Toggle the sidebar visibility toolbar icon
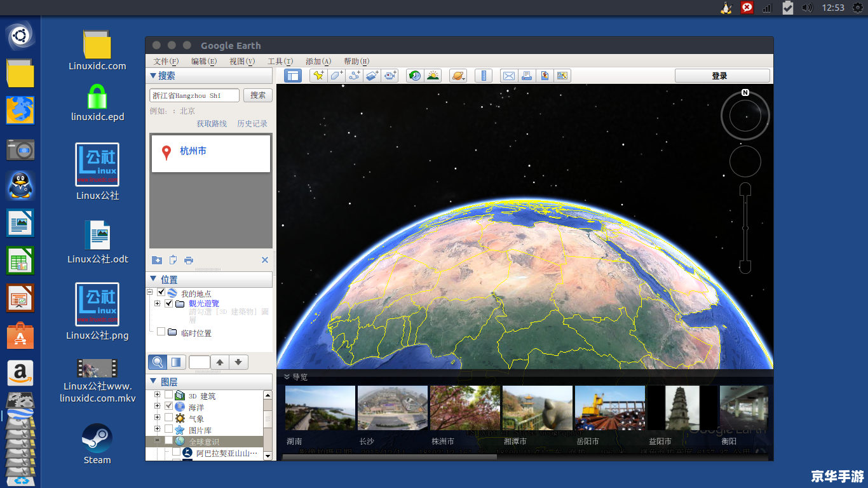This screenshot has height=488, width=868. pos(293,76)
